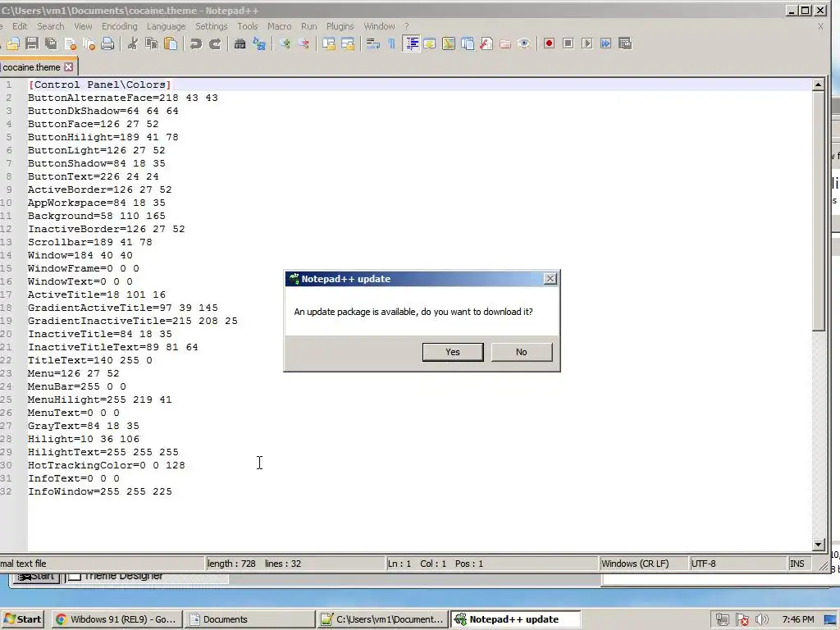Print the document with the printer icon
840x630 pixels.
click(x=107, y=44)
